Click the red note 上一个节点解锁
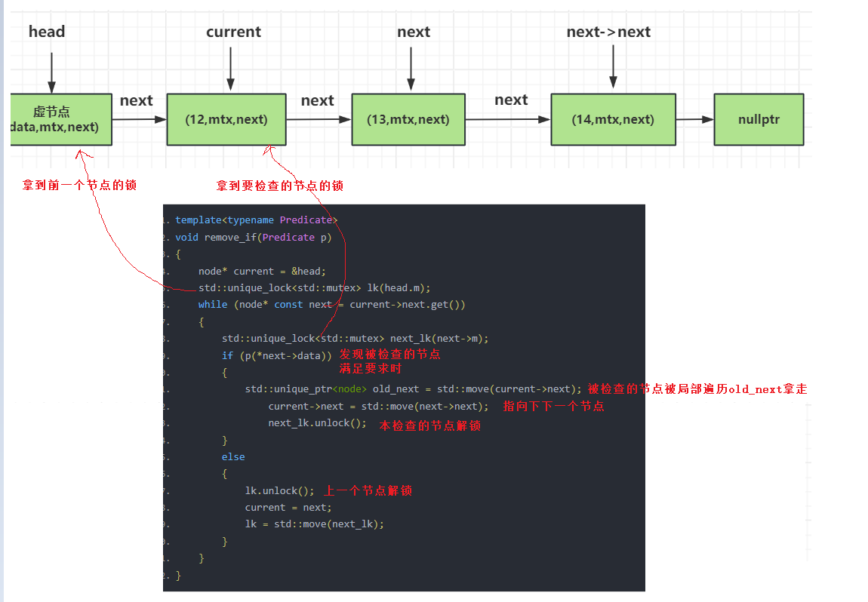This screenshot has width=868, height=602. [368, 491]
